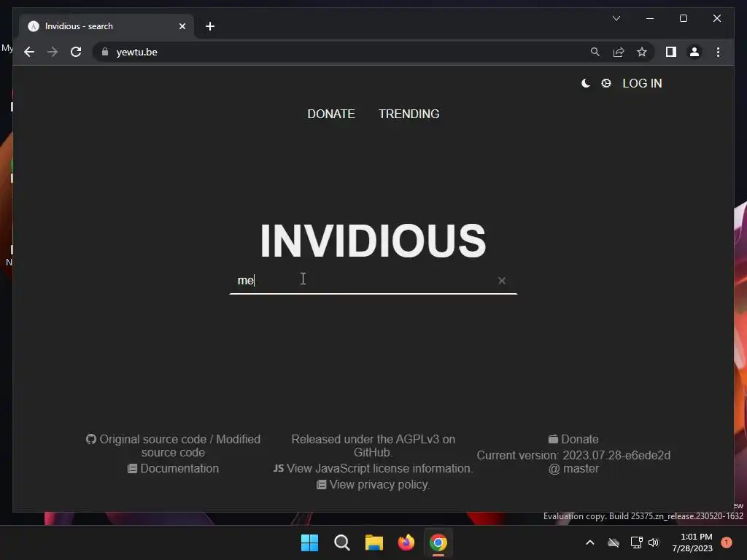Open the Windows Start menu
This screenshot has height=560, width=747.
tap(309, 542)
